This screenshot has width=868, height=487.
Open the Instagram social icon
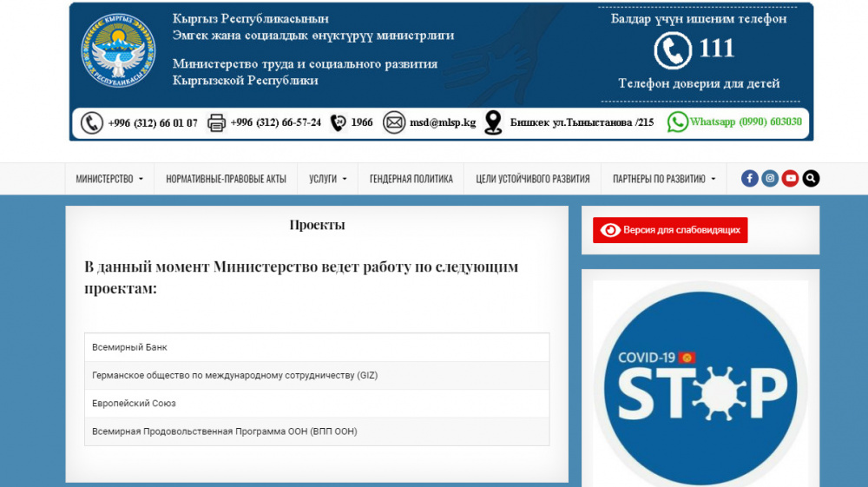tap(770, 179)
